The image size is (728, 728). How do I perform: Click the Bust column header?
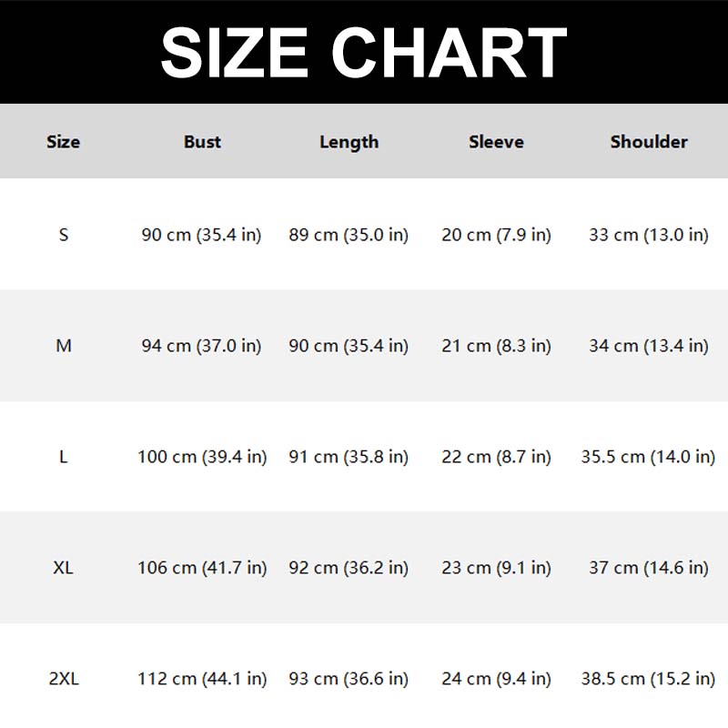(x=202, y=142)
